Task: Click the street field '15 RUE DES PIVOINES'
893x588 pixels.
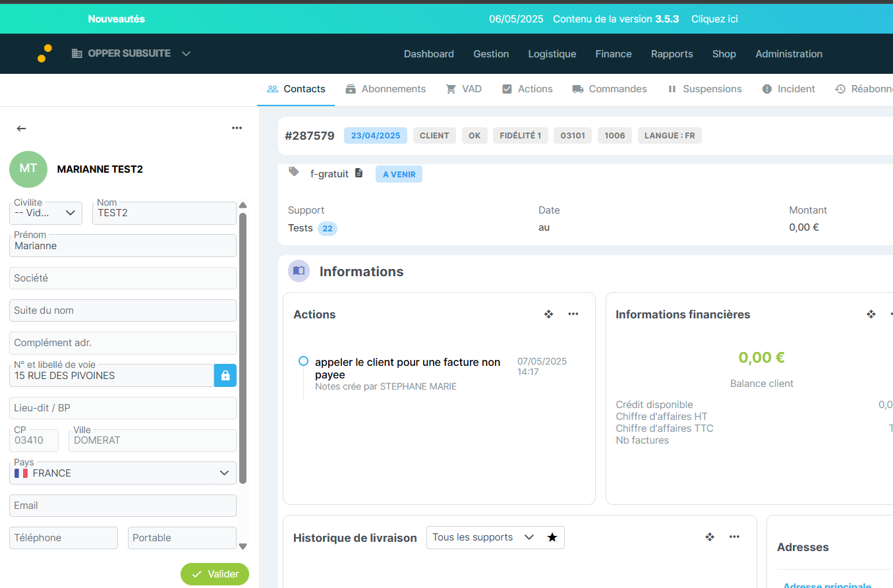Action: 111,376
